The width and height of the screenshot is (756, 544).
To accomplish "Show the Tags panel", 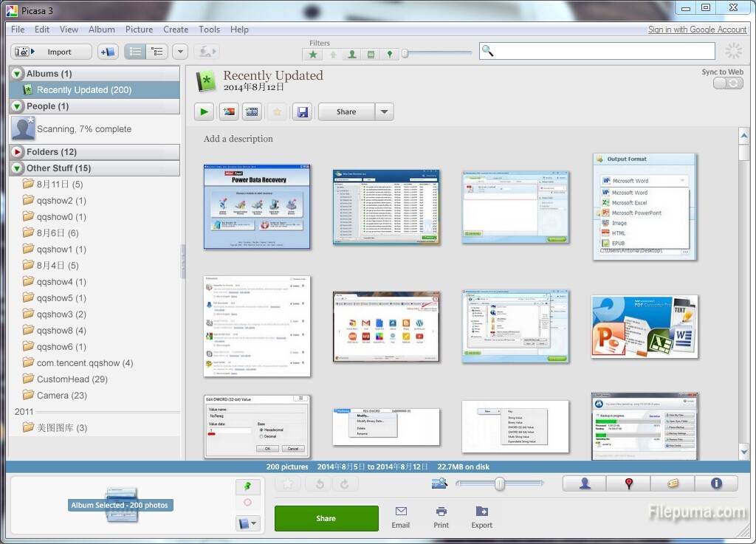I will click(x=672, y=483).
